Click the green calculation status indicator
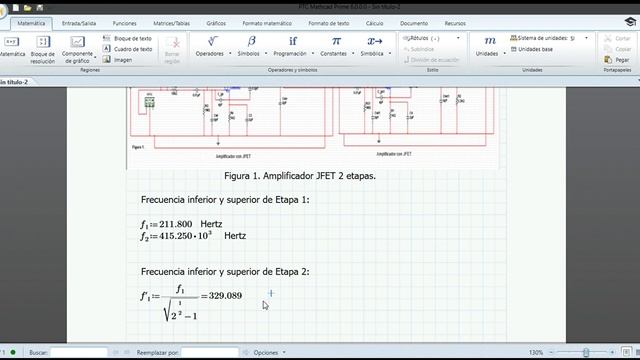640x360 pixels. (13, 352)
